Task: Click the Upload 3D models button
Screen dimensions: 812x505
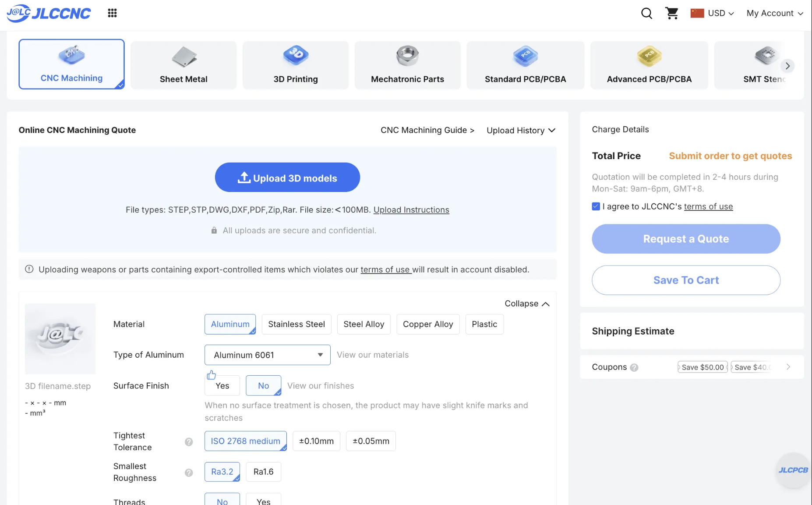Action: (287, 178)
